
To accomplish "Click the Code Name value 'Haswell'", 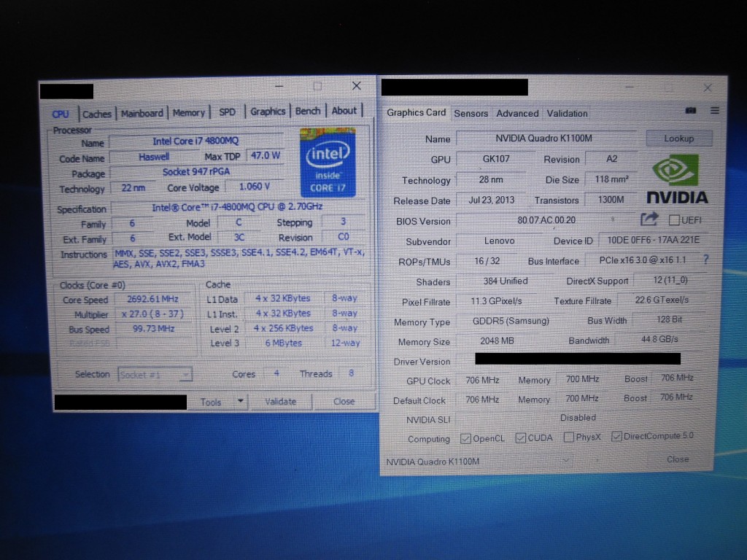I will 153,157.
